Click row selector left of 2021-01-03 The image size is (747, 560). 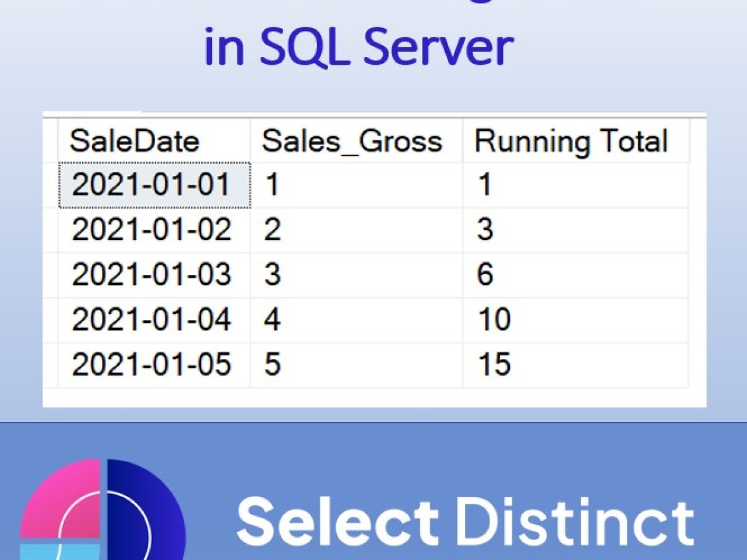[50, 275]
